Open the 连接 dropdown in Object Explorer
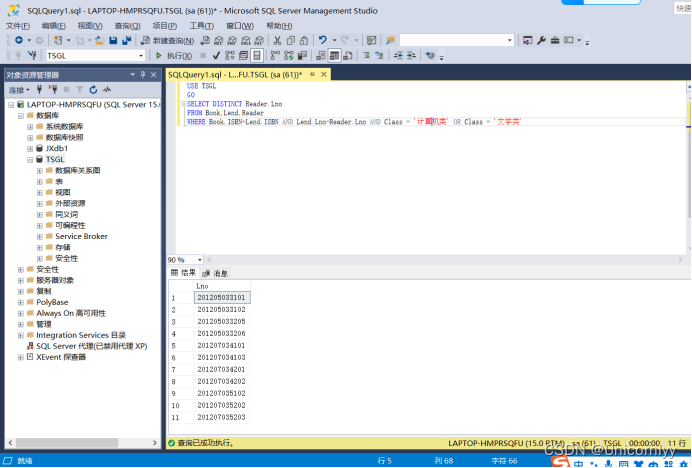Screen dimensions: 692x468 coord(19,90)
